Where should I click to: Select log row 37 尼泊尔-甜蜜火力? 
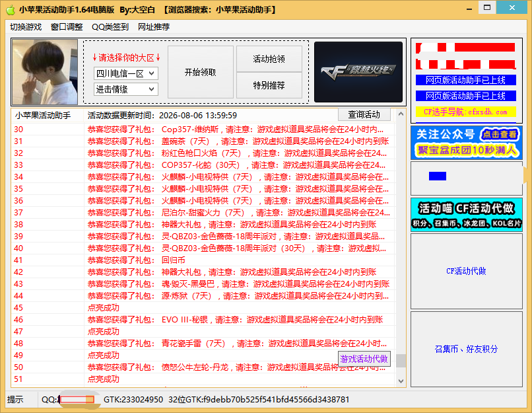203,213
